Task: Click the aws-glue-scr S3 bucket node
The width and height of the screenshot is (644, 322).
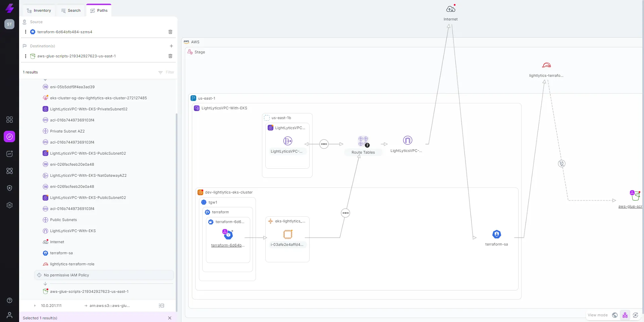Action: tap(635, 195)
